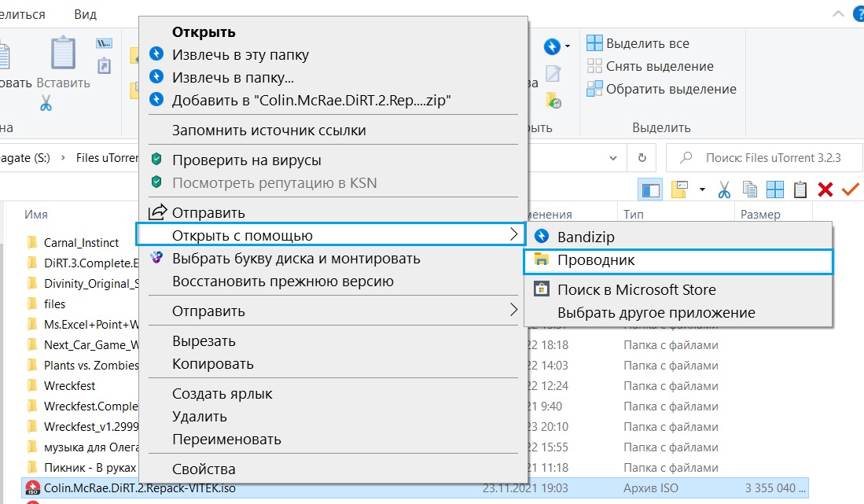Open the Вид ribbon tab
This screenshot has width=864, height=504.
tap(86, 14)
